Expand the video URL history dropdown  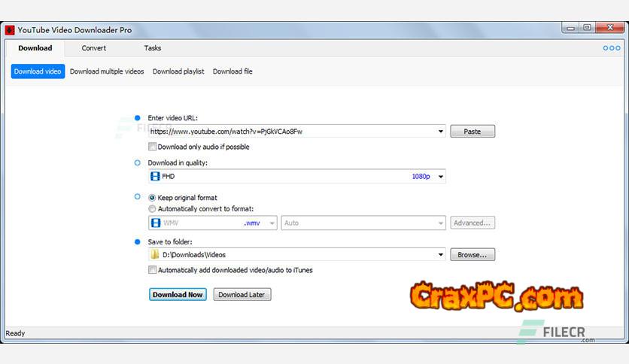[440, 132]
